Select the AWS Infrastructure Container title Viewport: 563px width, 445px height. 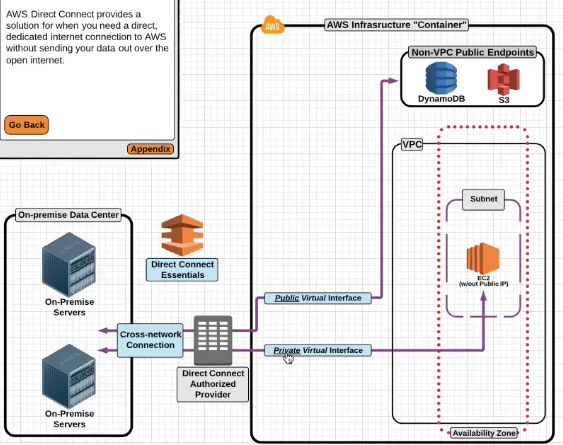(x=397, y=25)
